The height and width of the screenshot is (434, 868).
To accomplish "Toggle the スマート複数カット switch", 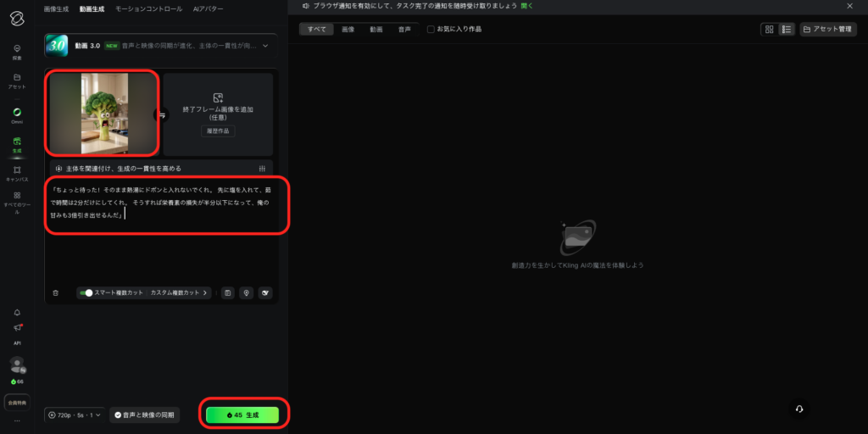I will 86,292.
